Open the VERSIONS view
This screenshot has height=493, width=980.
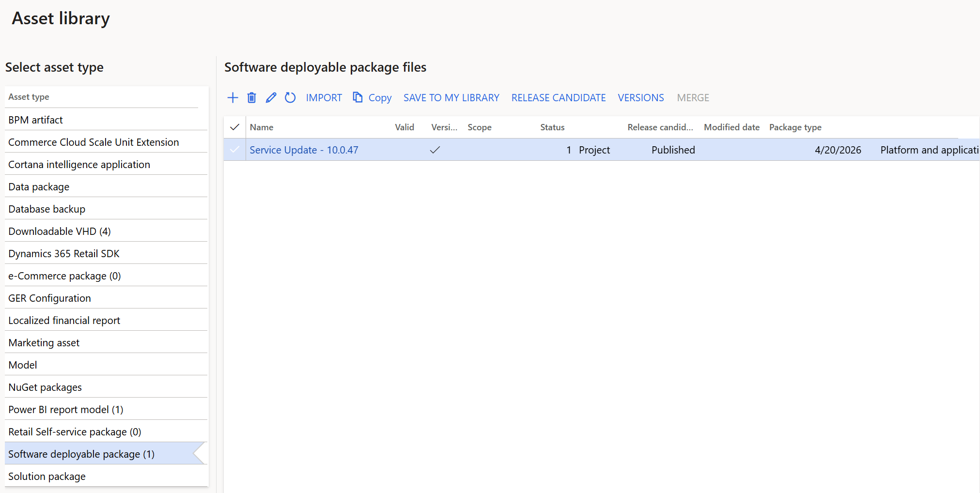point(640,98)
